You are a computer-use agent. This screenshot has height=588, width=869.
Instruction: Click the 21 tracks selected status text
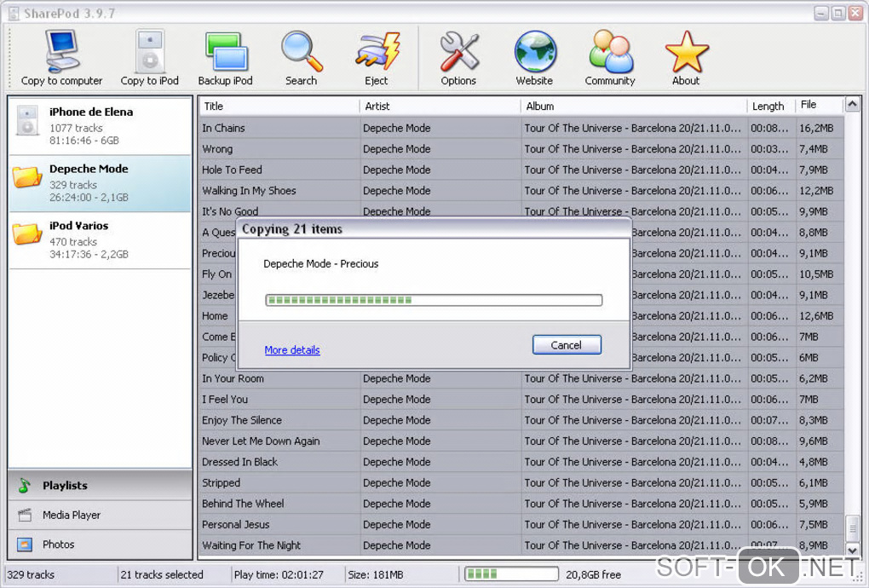click(162, 574)
